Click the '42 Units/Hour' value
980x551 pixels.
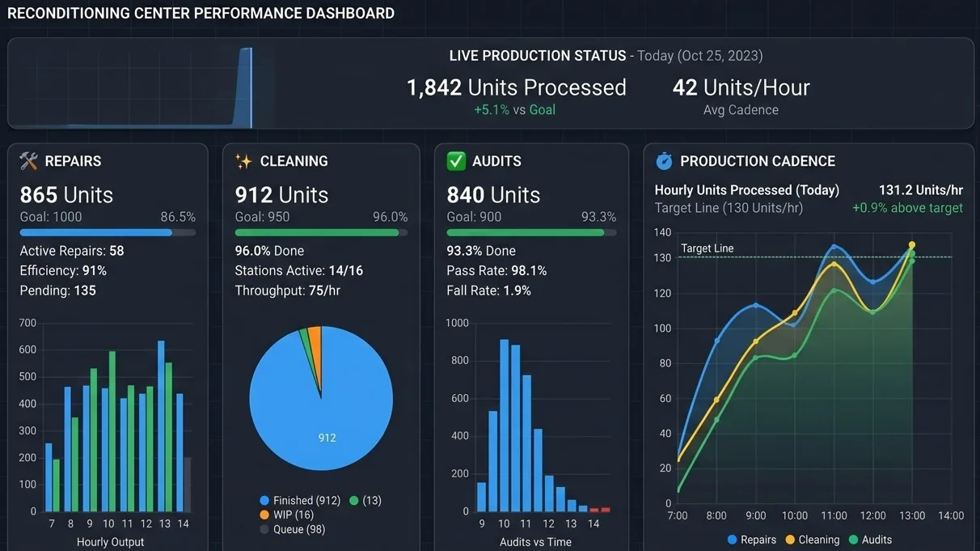point(741,87)
